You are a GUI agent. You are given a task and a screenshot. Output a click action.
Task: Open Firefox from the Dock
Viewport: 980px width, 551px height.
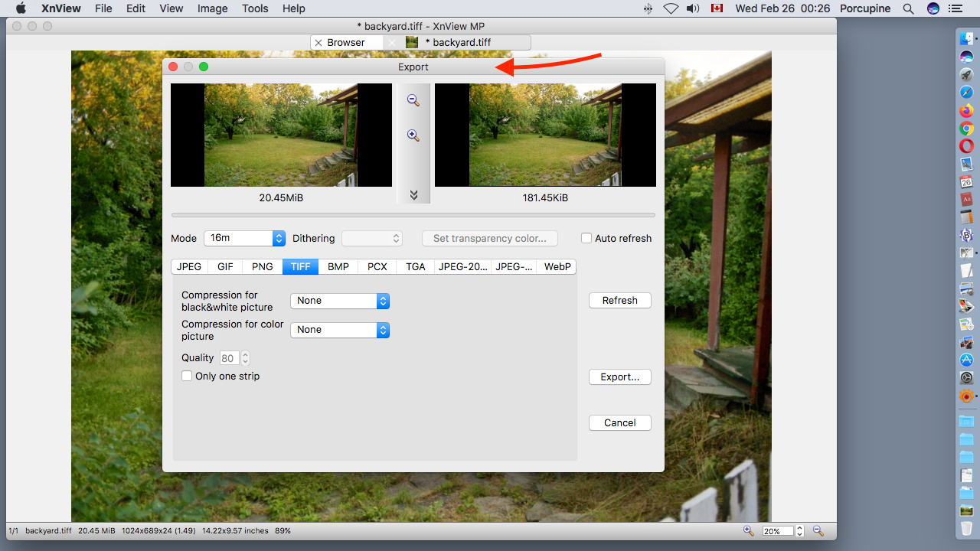[x=966, y=110]
